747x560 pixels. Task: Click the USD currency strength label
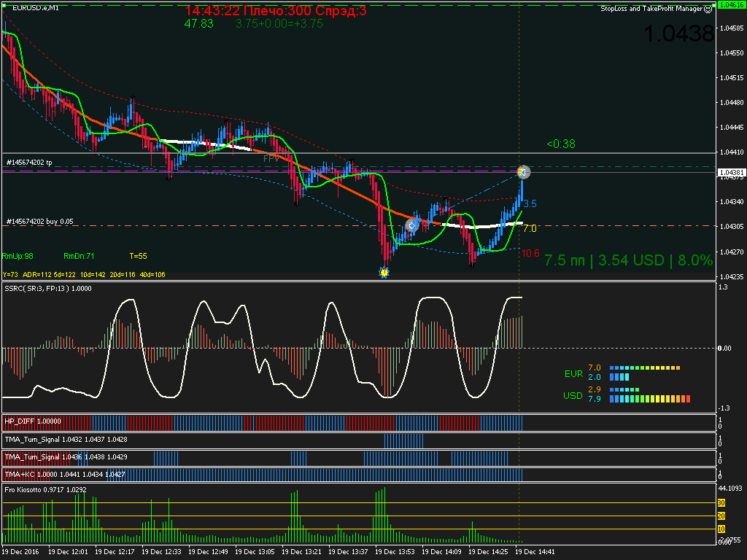573,396
